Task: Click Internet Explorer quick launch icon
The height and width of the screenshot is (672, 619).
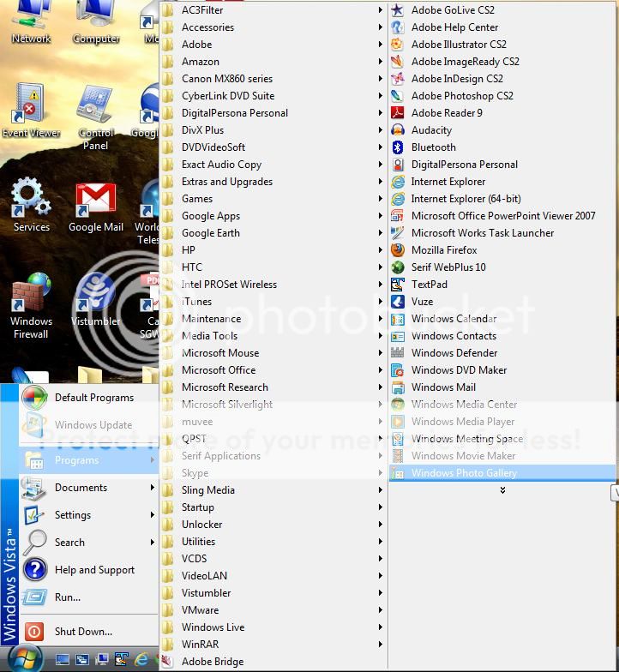Action: coord(141,659)
